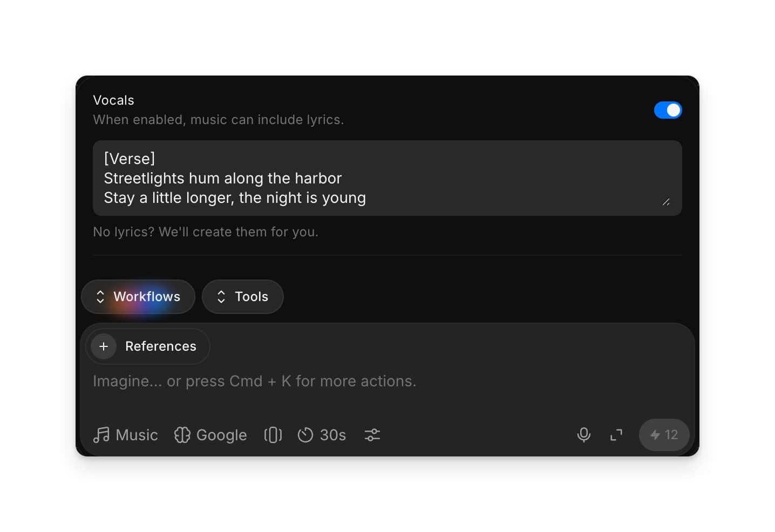This screenshot has width=775, height=532.
Task: Start voice input with microphone icon
Action: 584,435
